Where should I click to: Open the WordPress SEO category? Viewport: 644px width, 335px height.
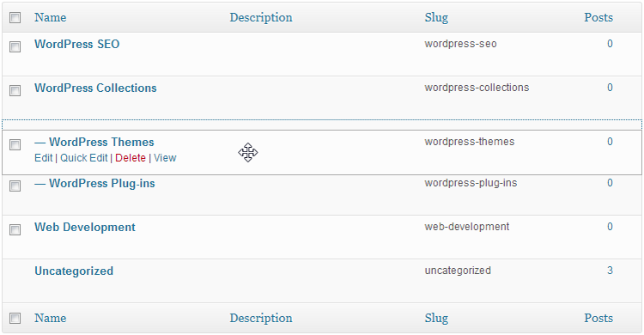[x=76, y=44]
